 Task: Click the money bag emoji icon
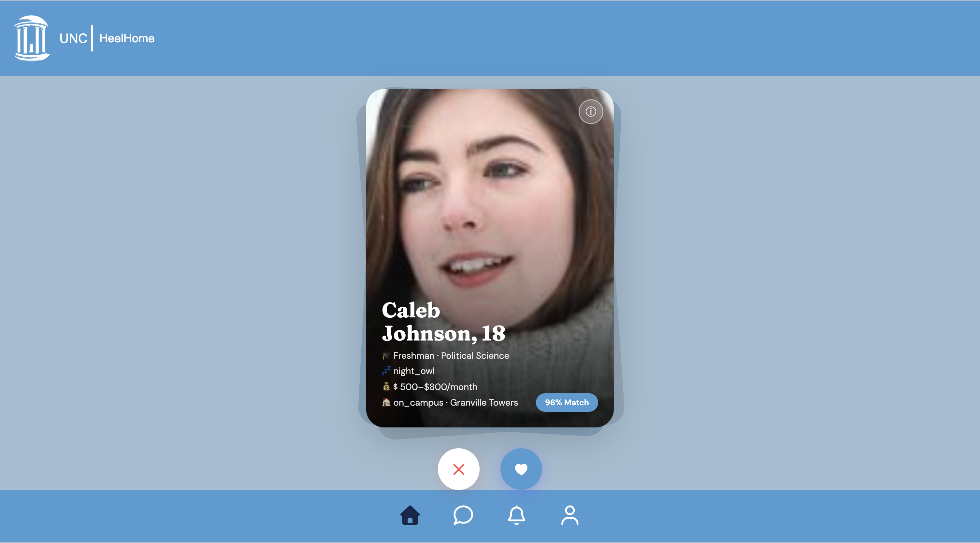pos(386,387)
